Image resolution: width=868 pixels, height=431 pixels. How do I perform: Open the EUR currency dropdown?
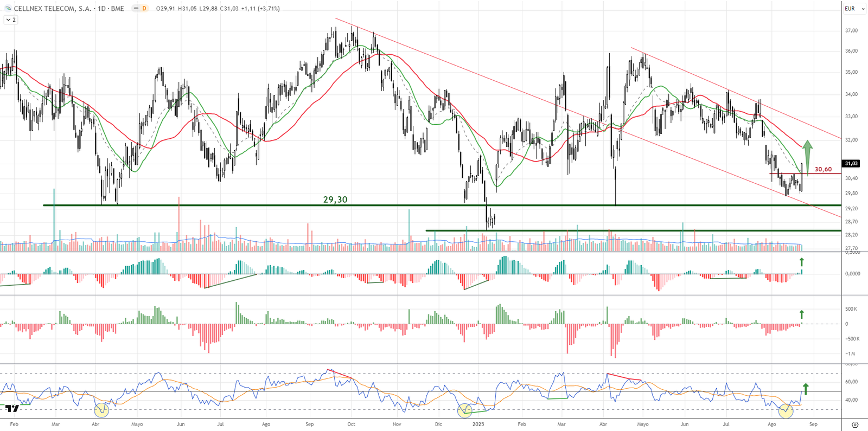854,9
